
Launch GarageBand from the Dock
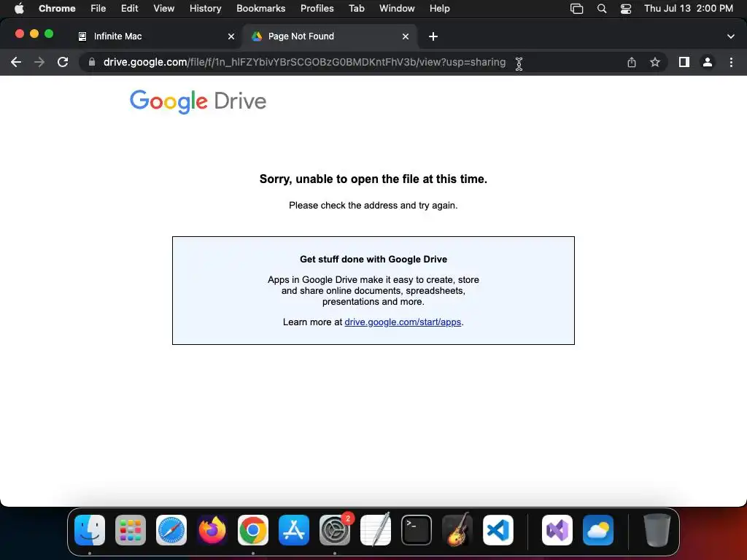coord(457,530)
